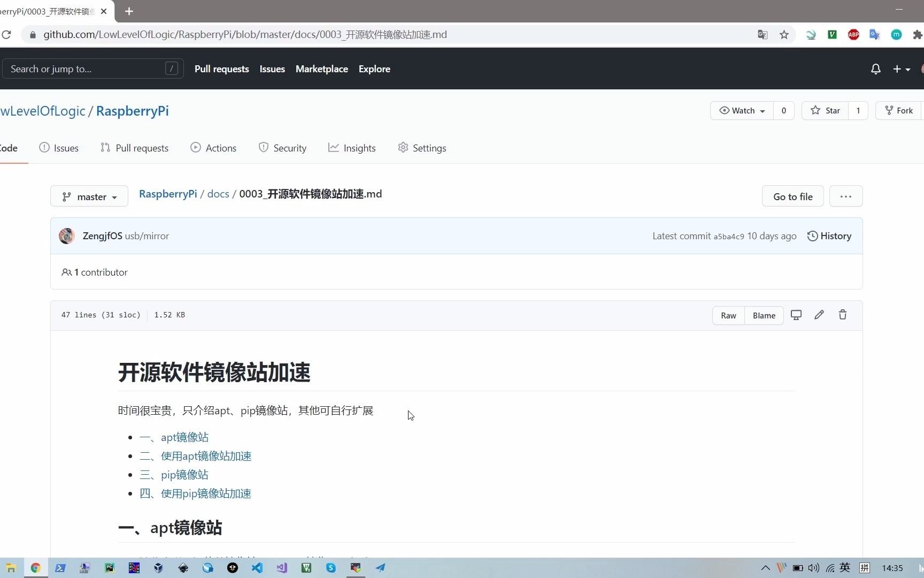924x578 pixels.
Task: Open a new browser tab
Action: pos(129,11)
